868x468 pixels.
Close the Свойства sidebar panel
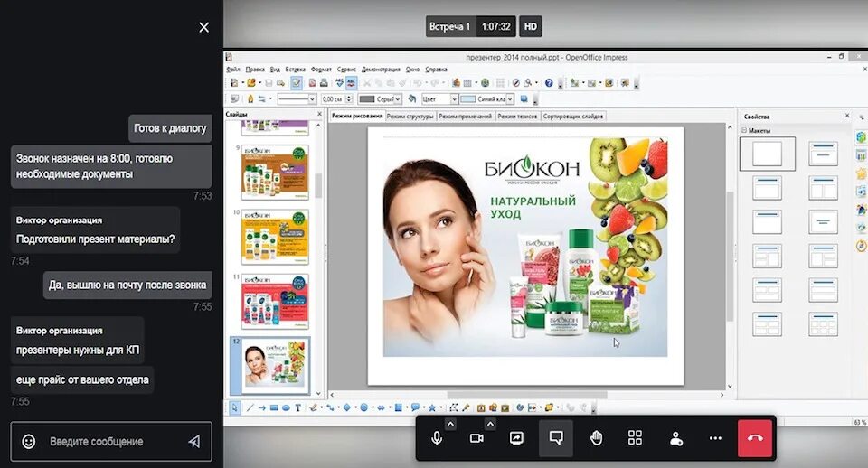click(x=847, y=116)
